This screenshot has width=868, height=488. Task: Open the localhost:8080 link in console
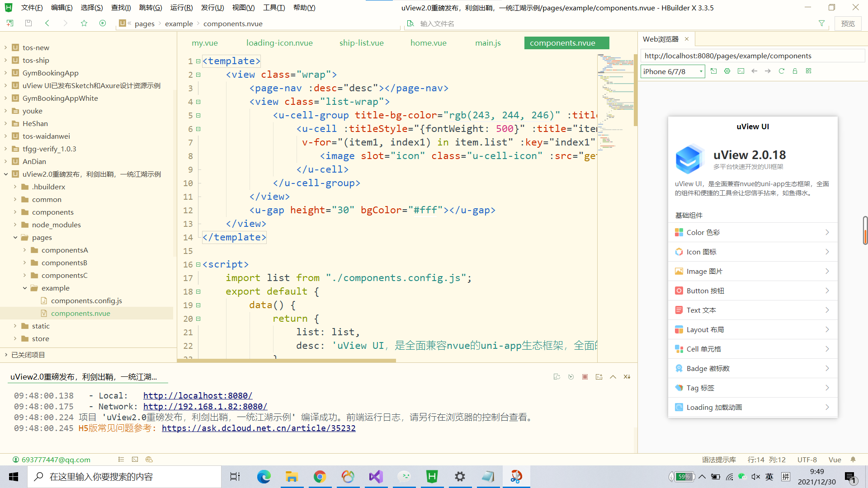pos(198,396)
